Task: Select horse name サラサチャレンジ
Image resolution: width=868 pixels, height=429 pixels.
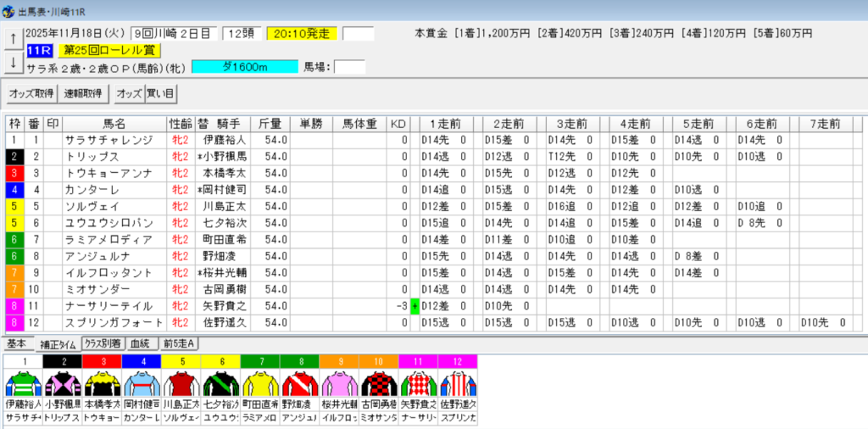Action: tap(108, 141)
